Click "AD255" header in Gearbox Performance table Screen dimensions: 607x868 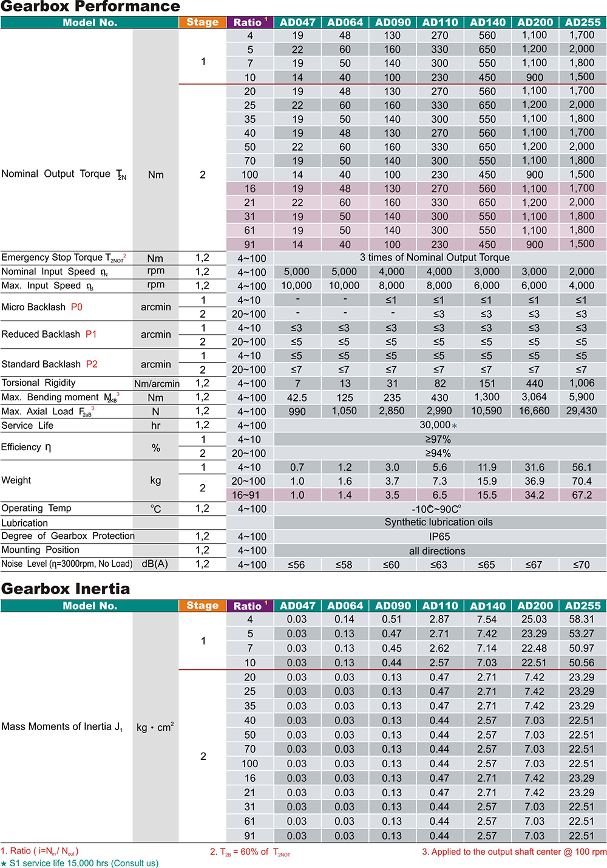click(x=583, y=22)
